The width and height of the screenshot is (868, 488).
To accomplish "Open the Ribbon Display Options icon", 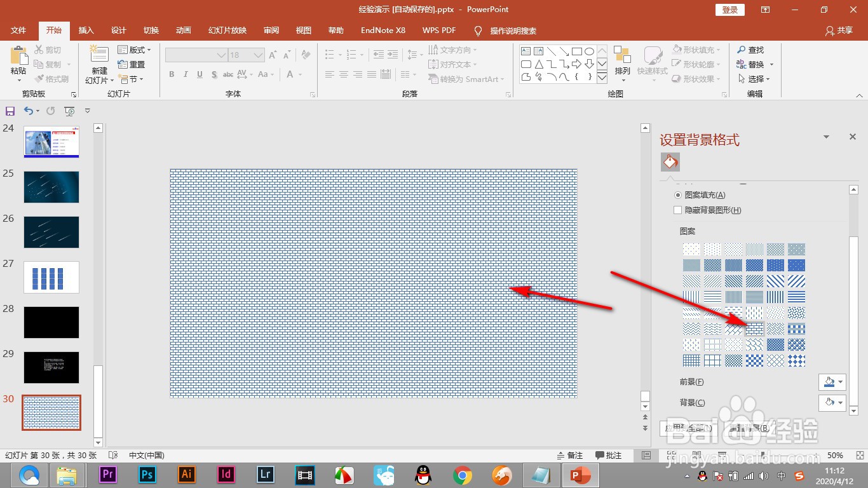I will pos(765,10).
